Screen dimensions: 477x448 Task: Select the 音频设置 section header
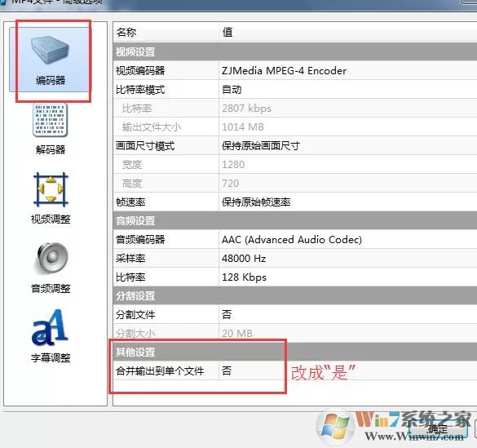point(295,220)
